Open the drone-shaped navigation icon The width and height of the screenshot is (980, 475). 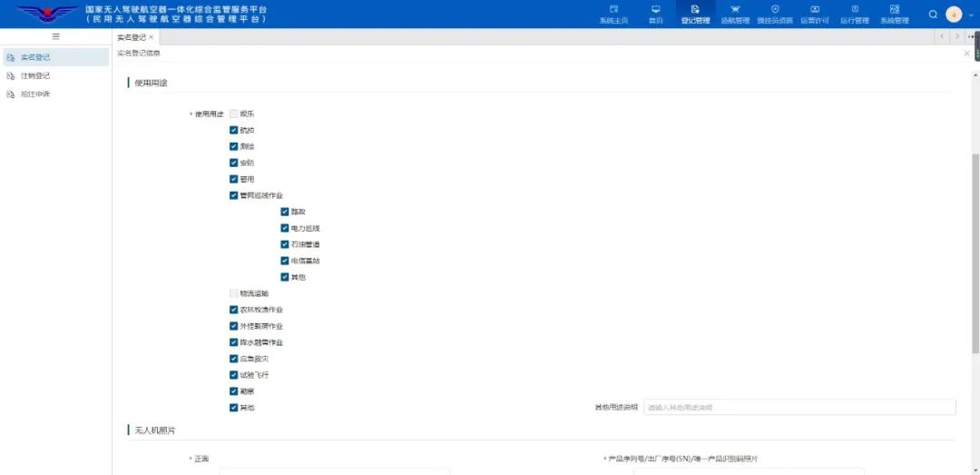pos(735,9)
